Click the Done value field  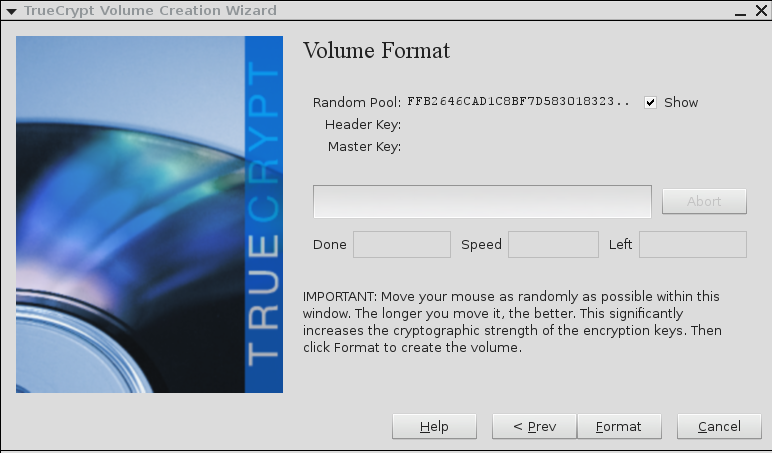click(401, 244)
